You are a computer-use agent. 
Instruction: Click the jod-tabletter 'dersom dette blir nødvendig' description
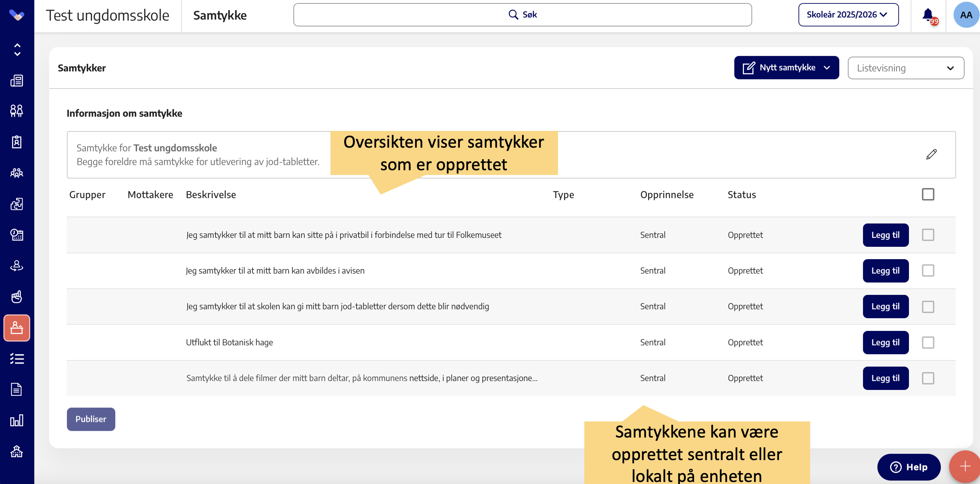(338, 307)
